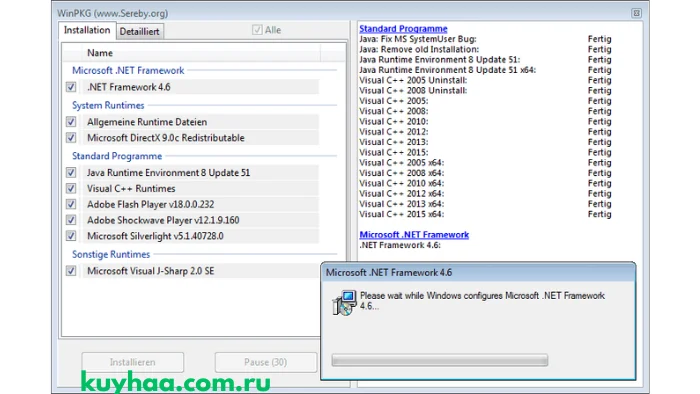Click the 'Java: Remove old Installation:' log line
The width and height of the screenshot is (700, 394).
tap(419, 50)
